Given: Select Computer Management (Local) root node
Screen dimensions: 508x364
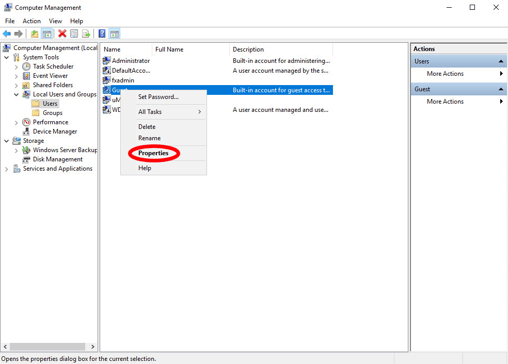Looking at the screenshot, I should (x=55, y=48).
